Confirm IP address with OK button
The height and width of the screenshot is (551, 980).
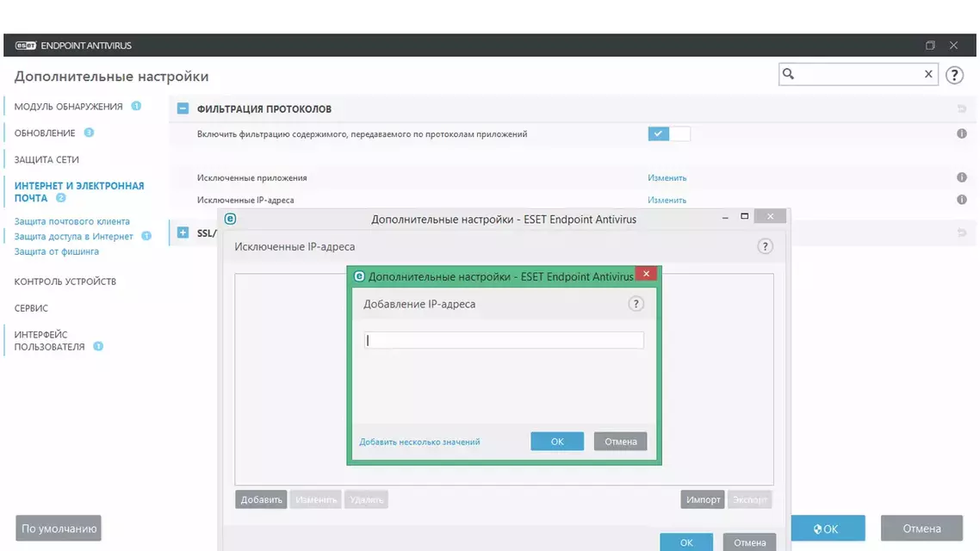click(557, 441)
